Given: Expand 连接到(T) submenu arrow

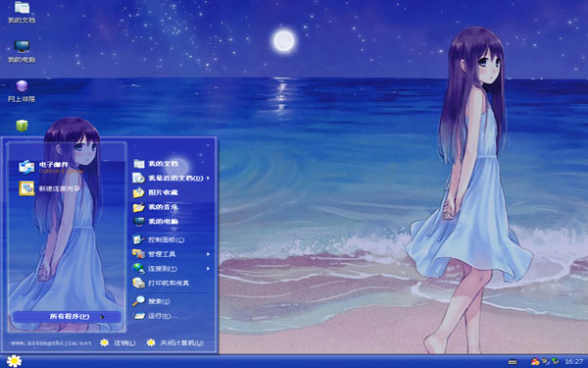Looking at the screenshot, I should pos(208,269).
